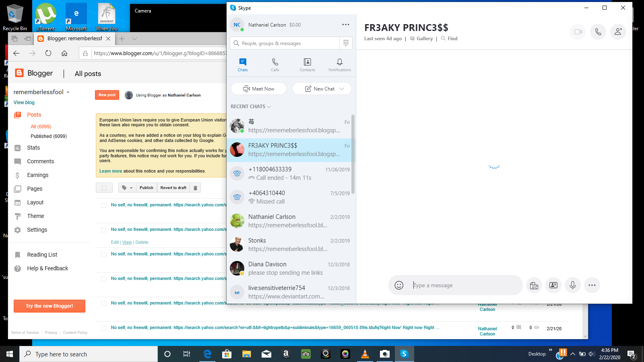The image size is (644, 362).
Task: Go to Edge home page icon
Action: click(64, 53)
